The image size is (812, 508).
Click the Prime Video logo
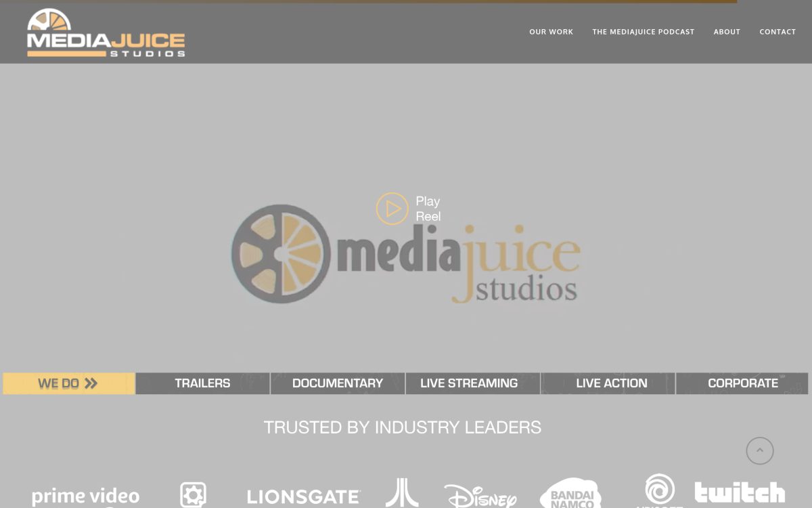coord(86,496)
